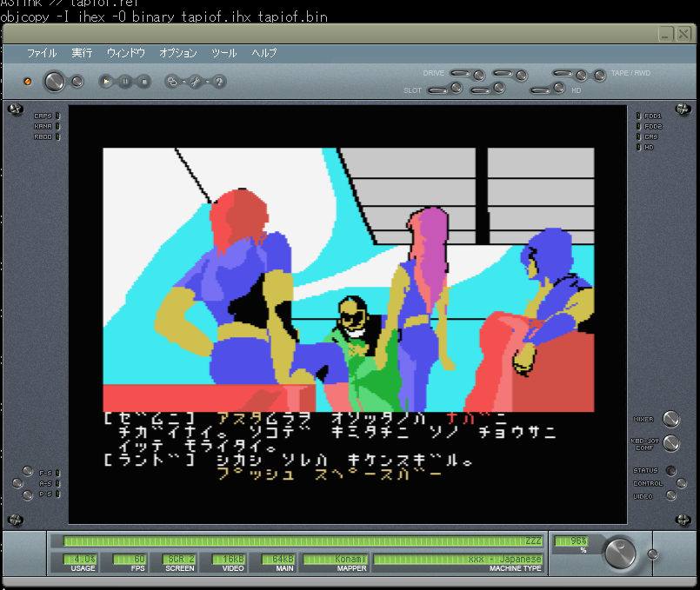The height and width of the screenshot is (590, 700).
Task: Open the first SLOT cartridge slot
Action: point(438,90)
